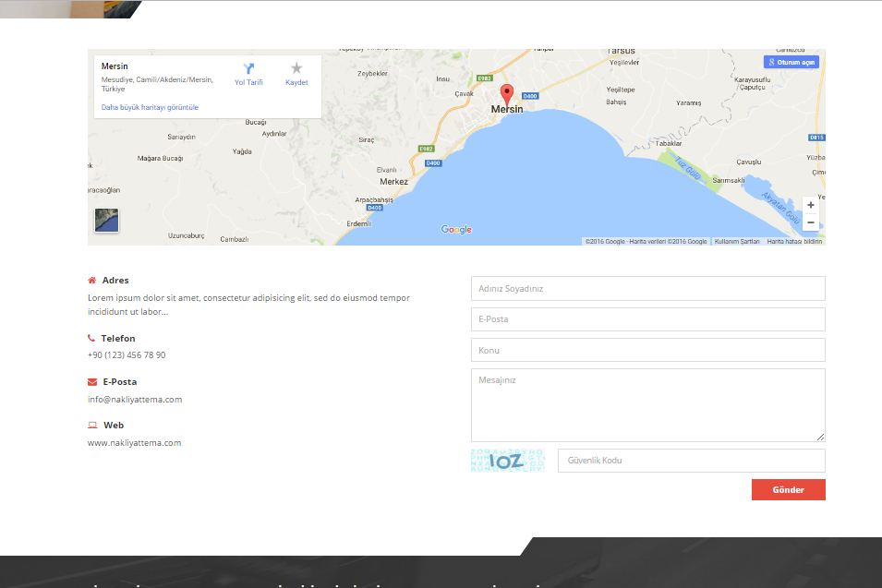Image resolution: width=882 pixels, height=588 pixels.
Task: Click the Adres heading
Action: pyautogui.click(x=115, y=280)
